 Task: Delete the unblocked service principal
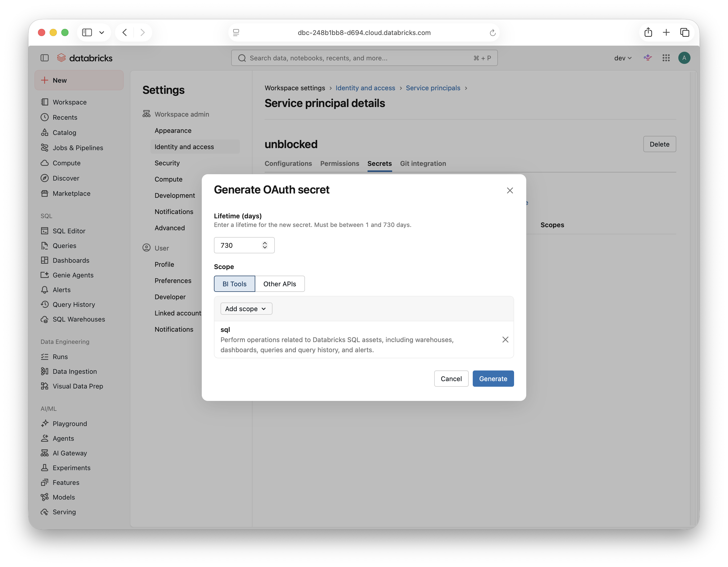point(659,144)
